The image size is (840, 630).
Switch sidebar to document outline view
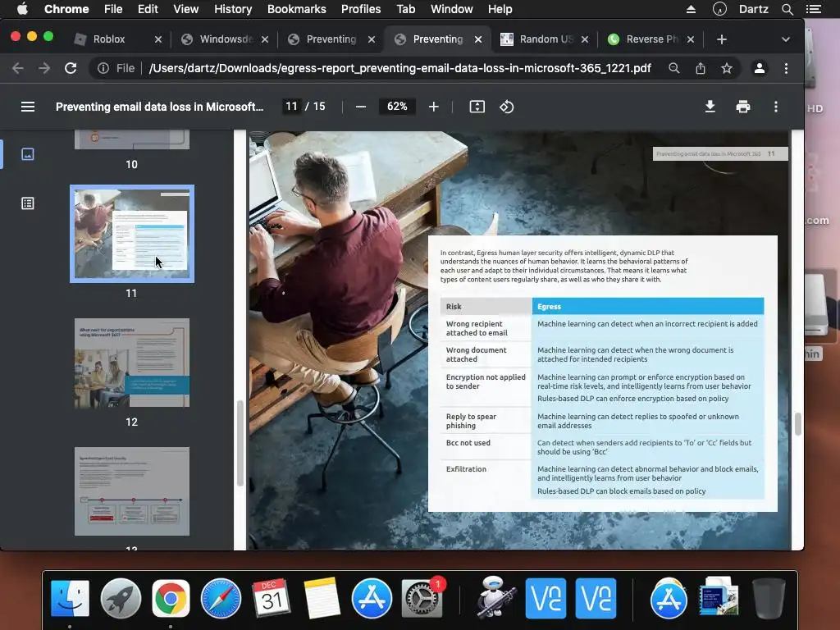[x=28, y=203]
